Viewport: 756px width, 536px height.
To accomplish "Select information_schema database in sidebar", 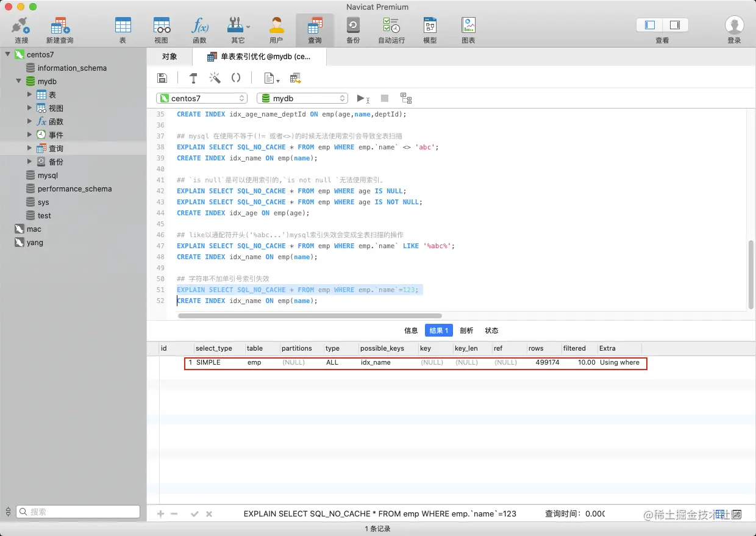I will tap(73, 68).
